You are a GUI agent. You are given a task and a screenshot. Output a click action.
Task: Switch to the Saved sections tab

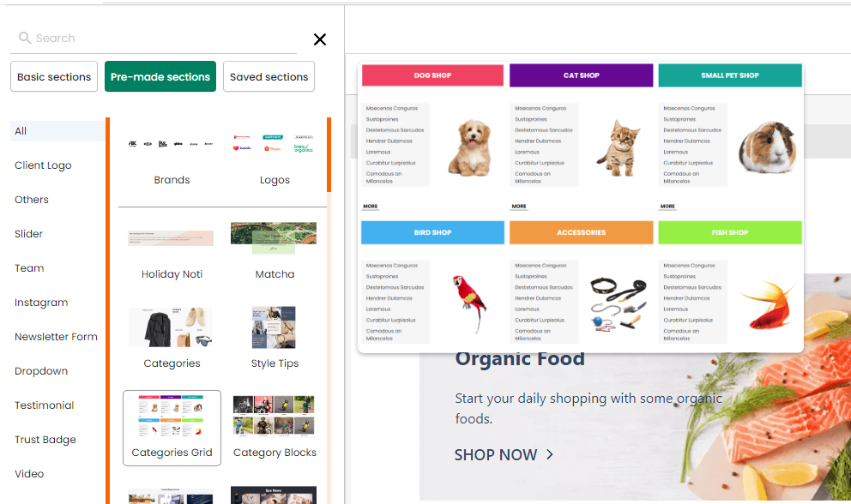pyautogui.click(x=269, y=76)
